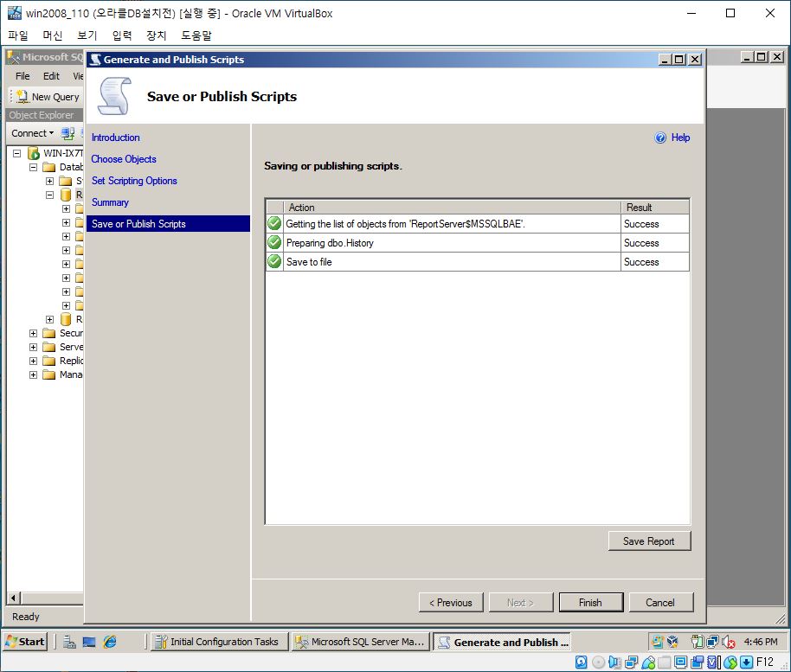
Task: Click the VirtualBox audio status icon
Action: pyautogui.click(x=614, y=662)
